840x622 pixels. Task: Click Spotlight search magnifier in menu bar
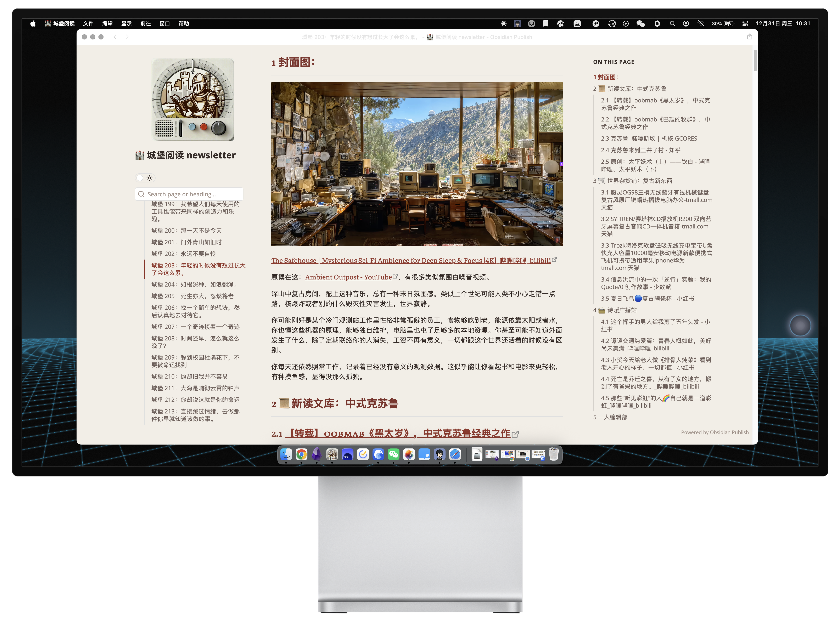(x=672, y=23)
